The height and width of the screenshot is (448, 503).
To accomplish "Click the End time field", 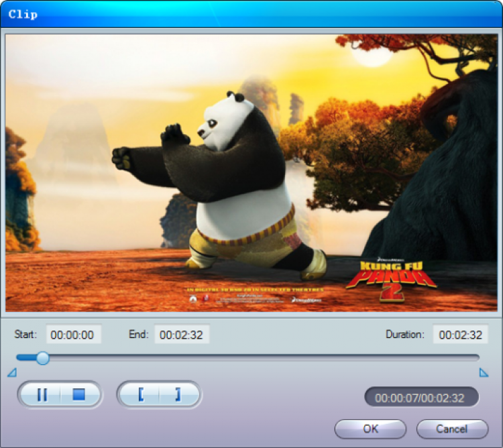I will click(x=182, y=335).
